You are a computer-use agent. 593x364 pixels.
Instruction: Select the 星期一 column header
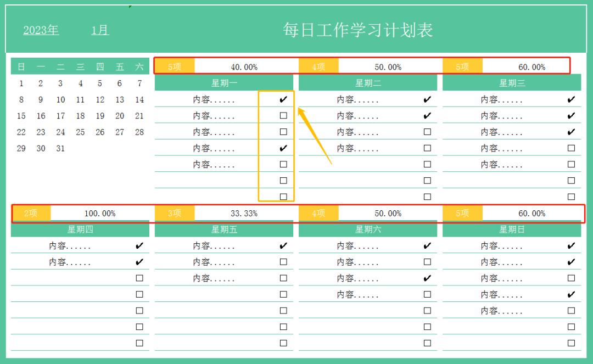(x=225, y=82)
